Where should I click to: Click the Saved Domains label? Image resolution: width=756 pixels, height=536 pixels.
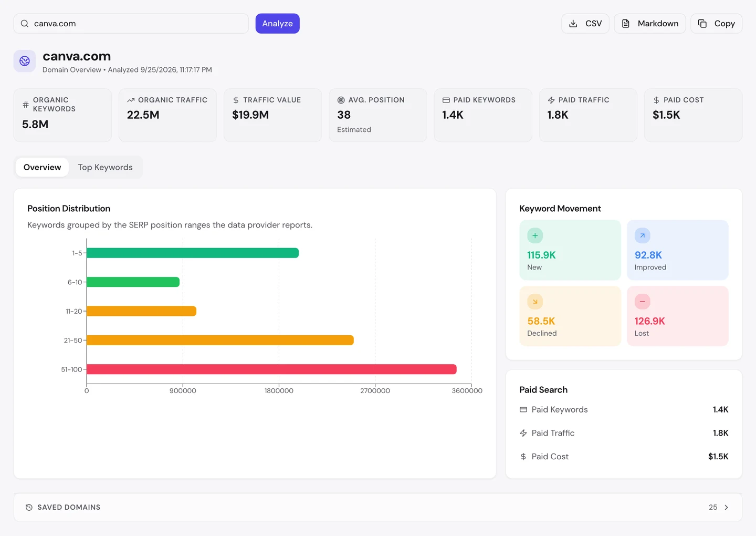pyautogui.click(x=69, y=507)
